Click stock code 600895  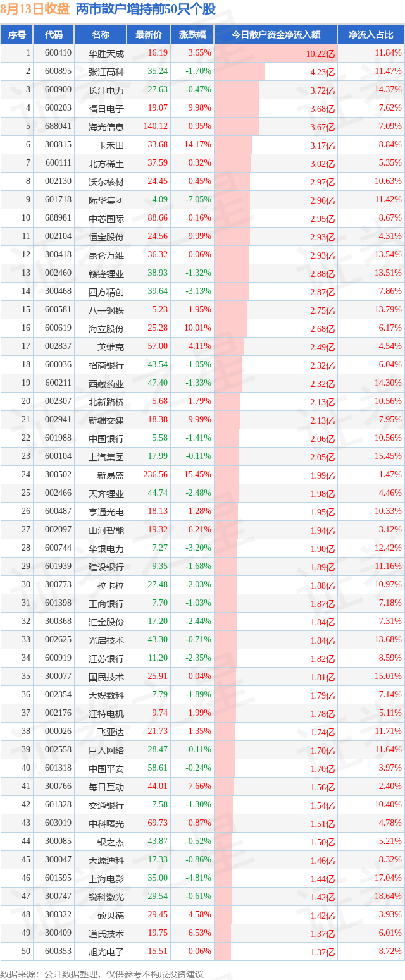click(58, 71)
